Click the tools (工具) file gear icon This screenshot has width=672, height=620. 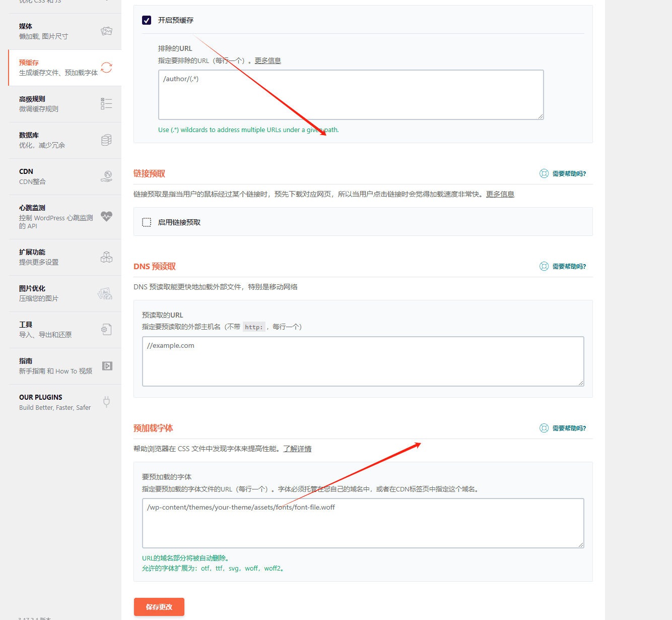106,330
